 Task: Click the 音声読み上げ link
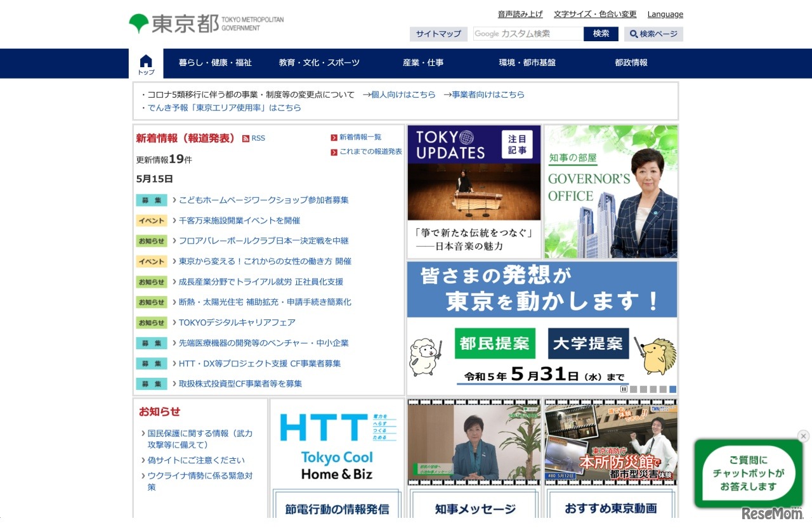[x=520, y=15]
